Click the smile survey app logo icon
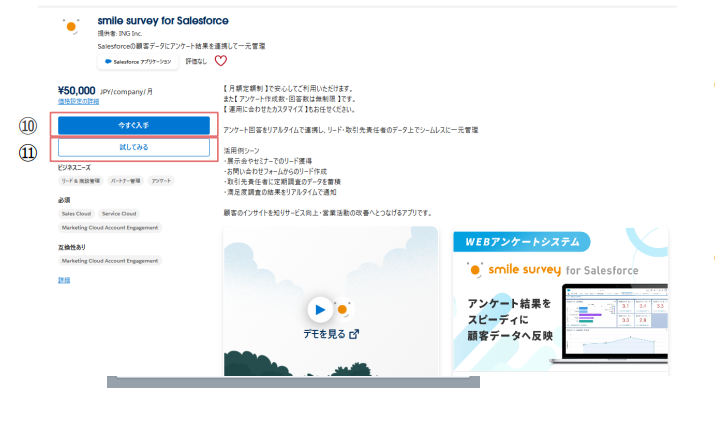Viewport: 715px width, 423px height. pos(71,26)
